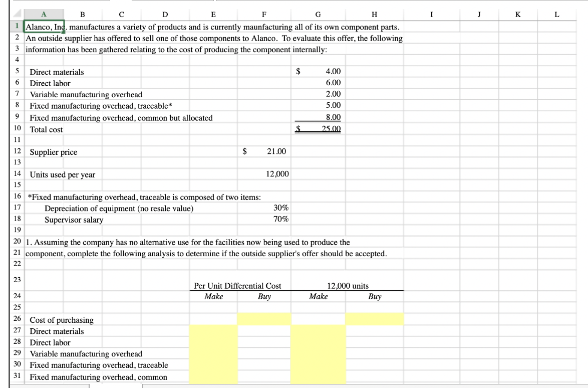Screen dimensions: 588x388
Task: Select column L header
Action: [557, 14]
